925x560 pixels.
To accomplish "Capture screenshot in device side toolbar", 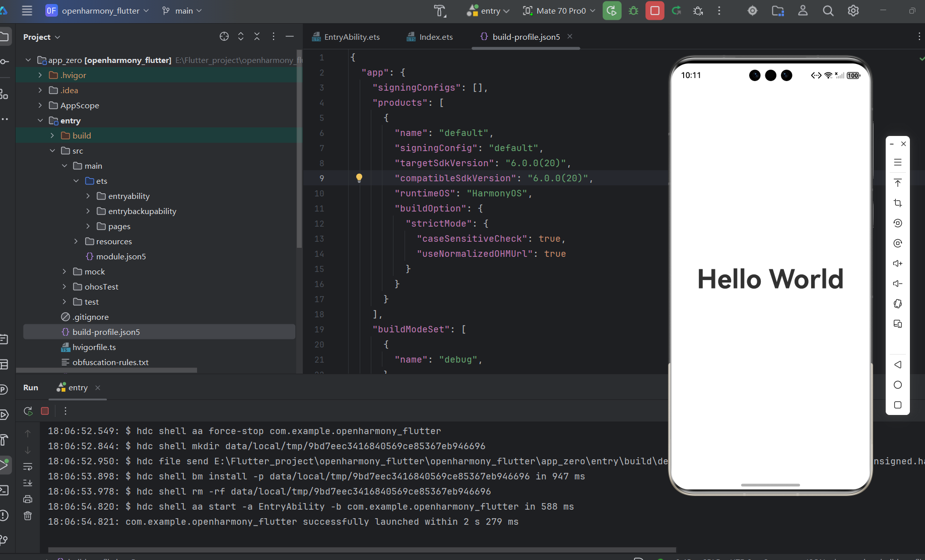I will click(898, 203).
